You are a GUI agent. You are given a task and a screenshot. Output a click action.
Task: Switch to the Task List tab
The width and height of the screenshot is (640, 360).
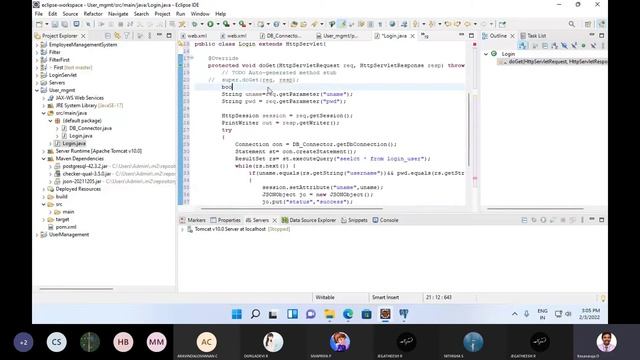click(533, 36)
